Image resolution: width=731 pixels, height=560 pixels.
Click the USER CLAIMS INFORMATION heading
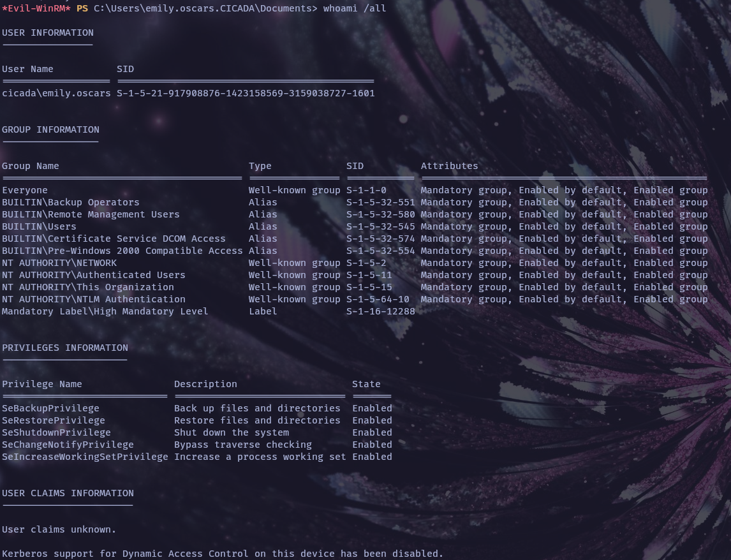click(x=68, y=493)
